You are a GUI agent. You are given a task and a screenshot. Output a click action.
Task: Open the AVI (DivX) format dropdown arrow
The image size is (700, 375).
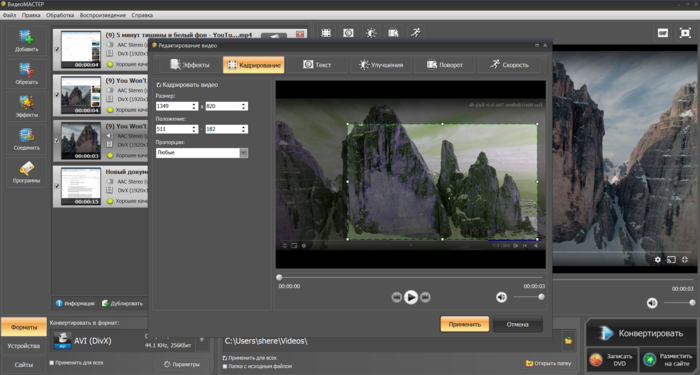[202, 340]
